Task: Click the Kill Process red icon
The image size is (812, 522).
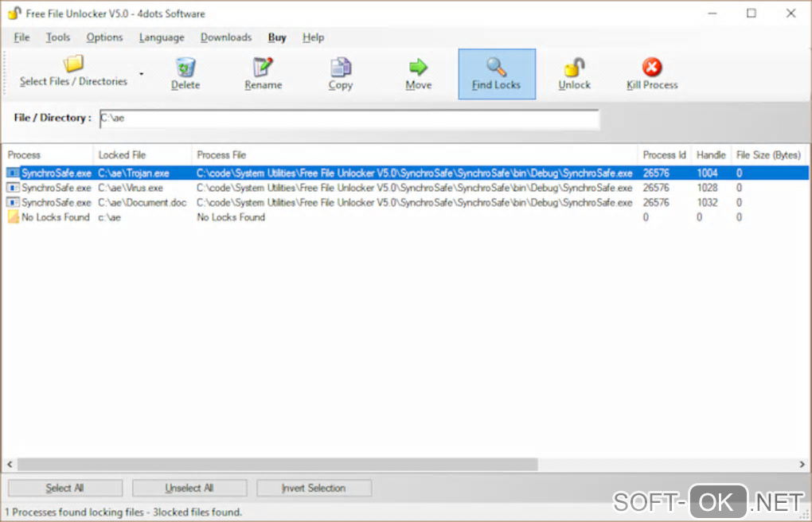Action: (652, 67)
